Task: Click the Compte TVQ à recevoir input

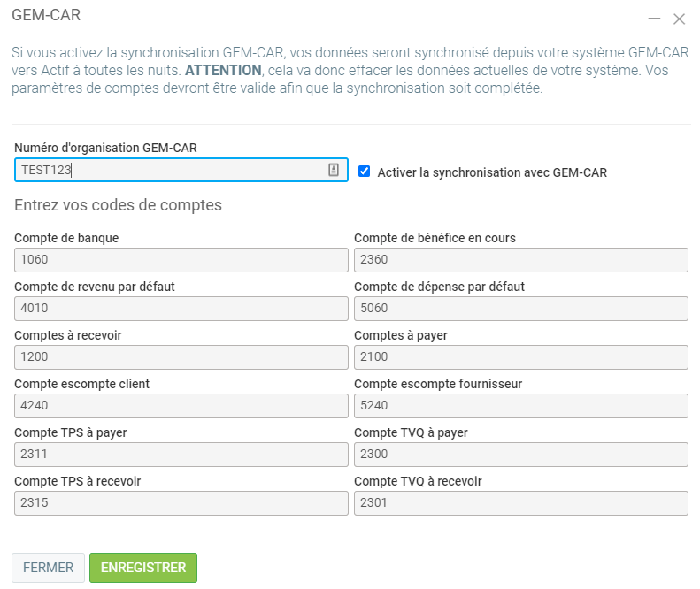Action: click(x=521, y=503)
